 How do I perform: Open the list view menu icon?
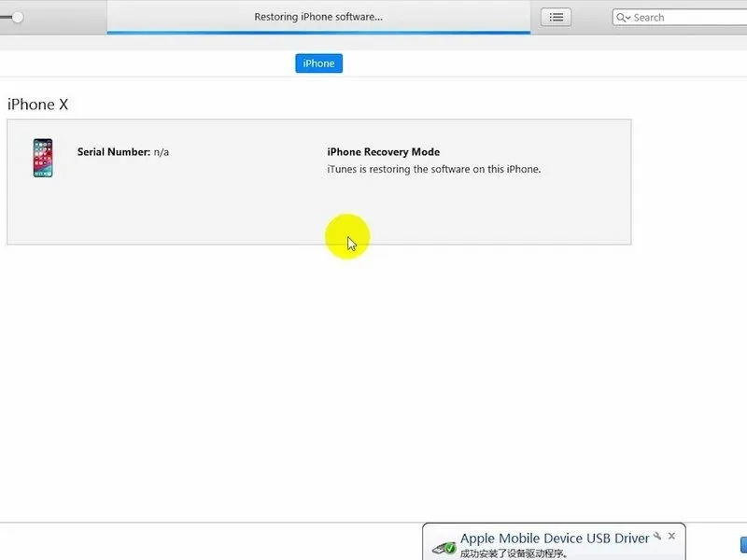point(556,17)
